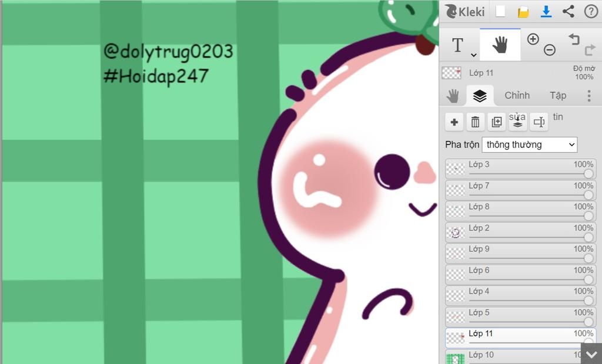This screenshot has width=602, height=364.
Task: Select the Text tool
Action: click(457, 45)
